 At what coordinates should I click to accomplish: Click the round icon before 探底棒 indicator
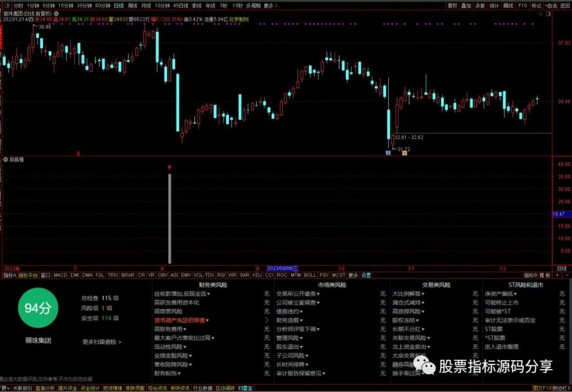tap(5, 159)
